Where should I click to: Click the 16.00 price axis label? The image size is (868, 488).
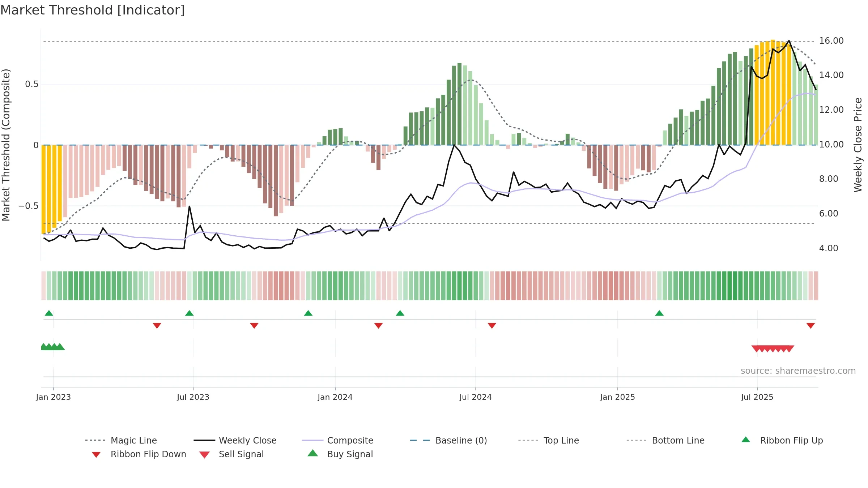coord(831,41)
